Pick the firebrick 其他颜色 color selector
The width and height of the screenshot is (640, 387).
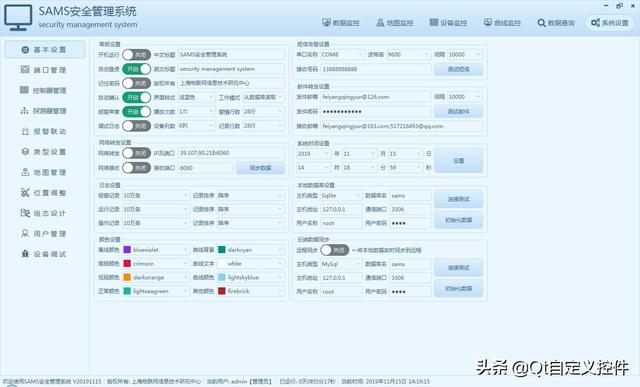[251, 291]
